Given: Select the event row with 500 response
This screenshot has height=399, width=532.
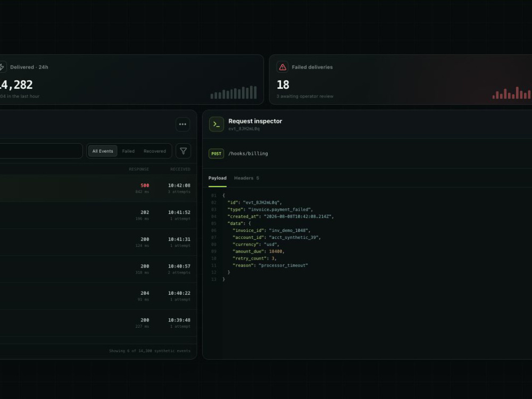Looking at the screenshot, I should click(98, 188).
